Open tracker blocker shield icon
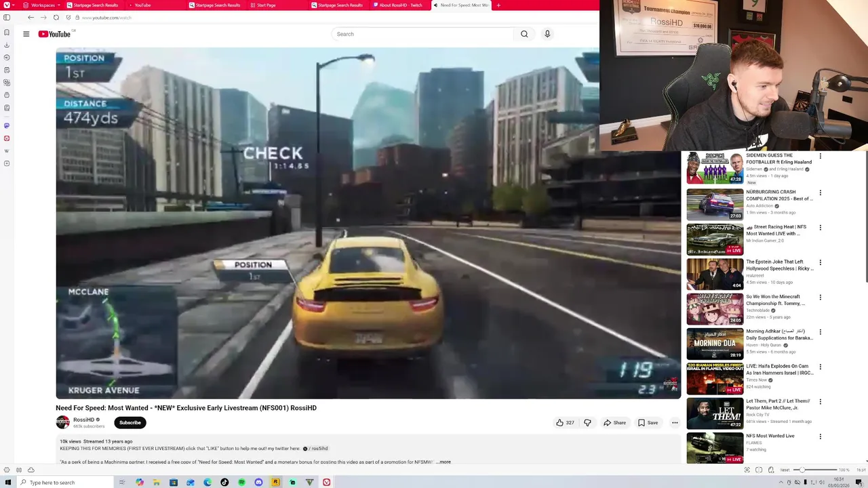Screen dimensions: 868x488 point(68,18)
